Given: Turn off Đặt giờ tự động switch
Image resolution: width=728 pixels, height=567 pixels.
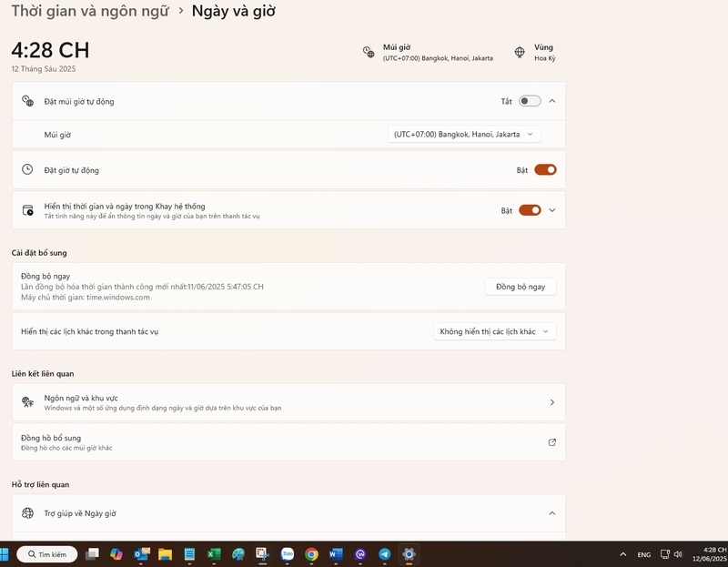Looking at the screenshot, I should click(545, 169).
